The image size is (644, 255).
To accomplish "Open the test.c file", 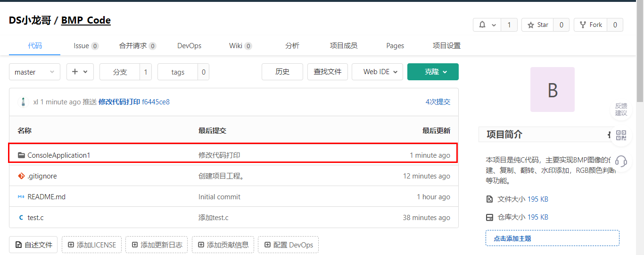I will pos(35,218).
